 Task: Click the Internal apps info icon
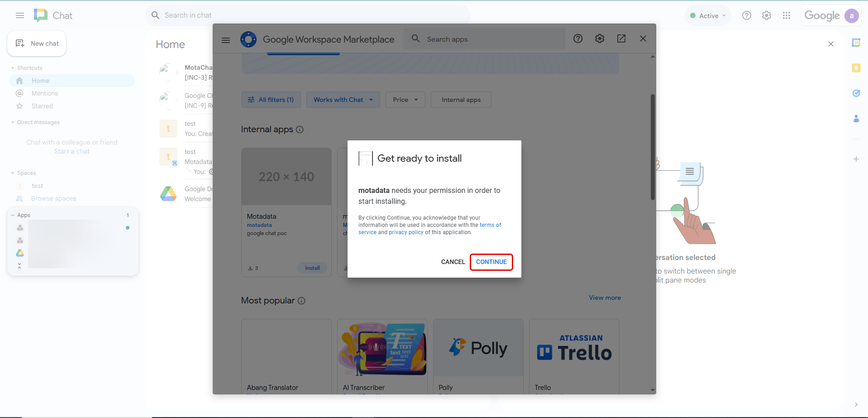pyautogui.click(x=300, y=130)
